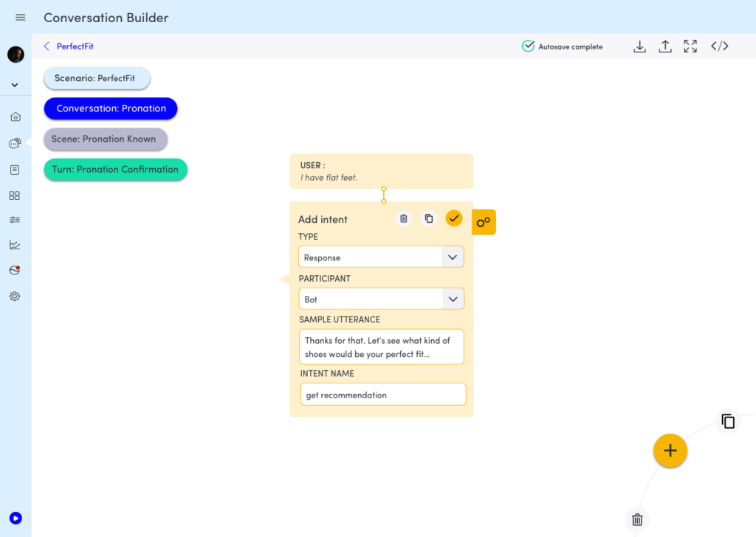This screenshot has width=756, height=537.
Task: Open the PerfectFit breadcrumb link
Action: pyautogui.click(x=75, y=46)
